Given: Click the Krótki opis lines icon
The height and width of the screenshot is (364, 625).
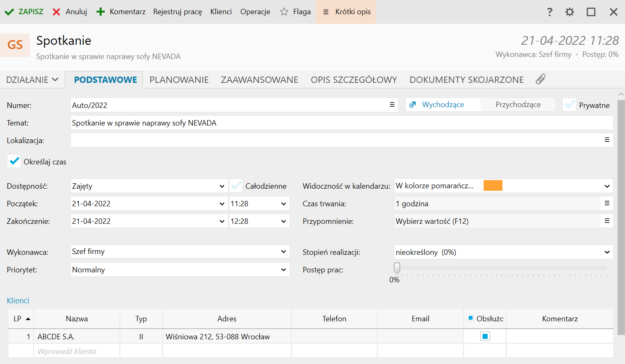Looking at the screenshot, I should coord(326,12).
